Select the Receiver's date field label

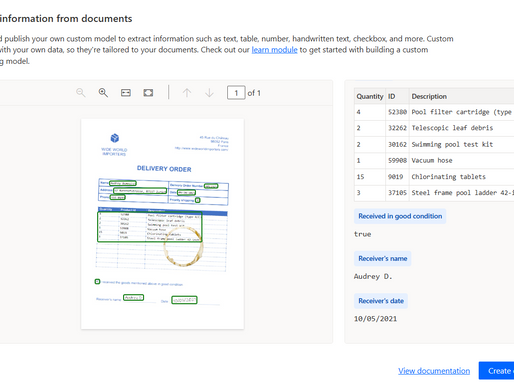pyautogui.click(x=381, y=301)
